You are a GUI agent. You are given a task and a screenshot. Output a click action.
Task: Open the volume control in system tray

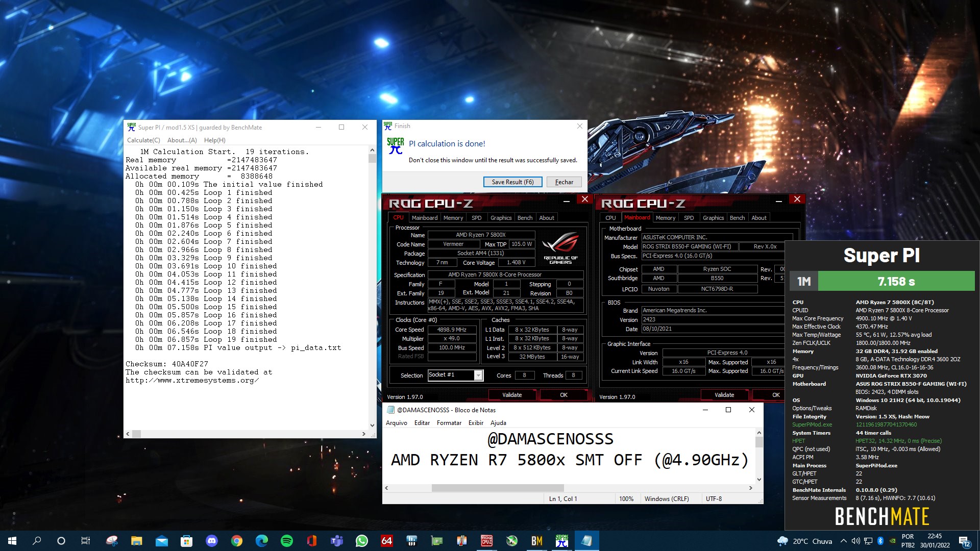[x=856, y=541]
